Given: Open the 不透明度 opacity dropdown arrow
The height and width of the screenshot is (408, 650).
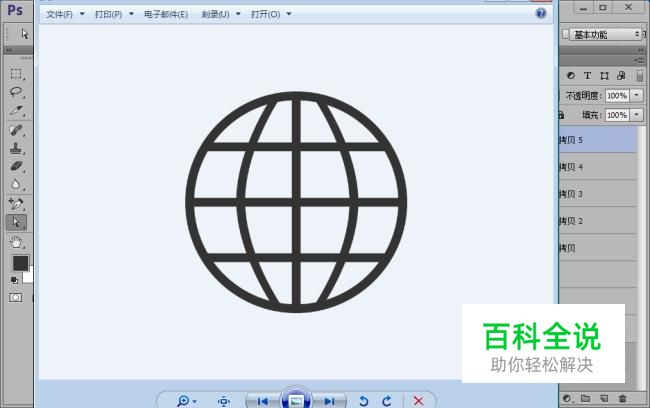Looking at the screenshot, I should pyautogui.click(x=637, y=96).
